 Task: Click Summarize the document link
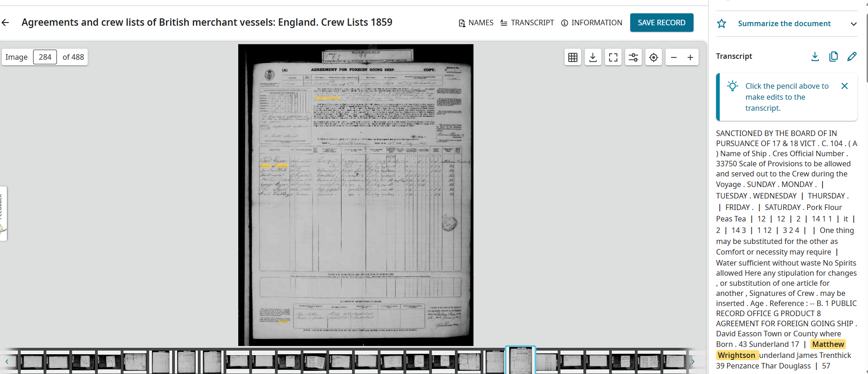click(784, 23)
